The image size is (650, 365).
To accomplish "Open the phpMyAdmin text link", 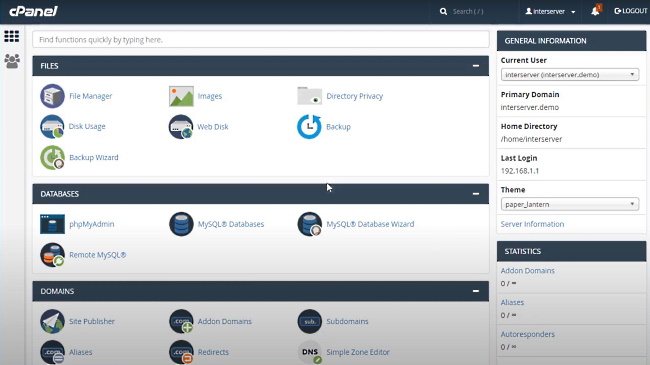I will (92, 224).
